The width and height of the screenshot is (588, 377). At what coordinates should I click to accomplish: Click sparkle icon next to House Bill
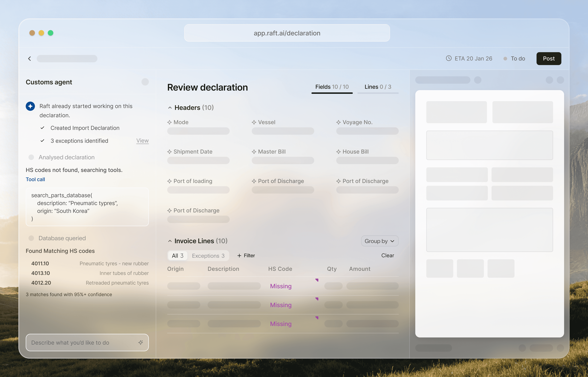pos(339,152)
